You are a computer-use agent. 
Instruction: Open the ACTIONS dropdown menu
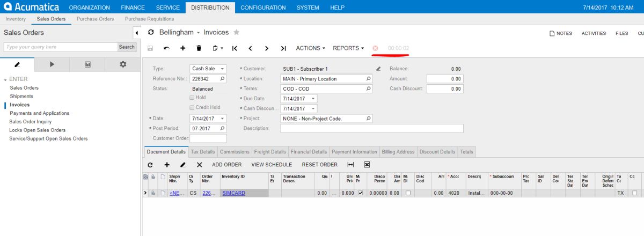coord(311,48)
